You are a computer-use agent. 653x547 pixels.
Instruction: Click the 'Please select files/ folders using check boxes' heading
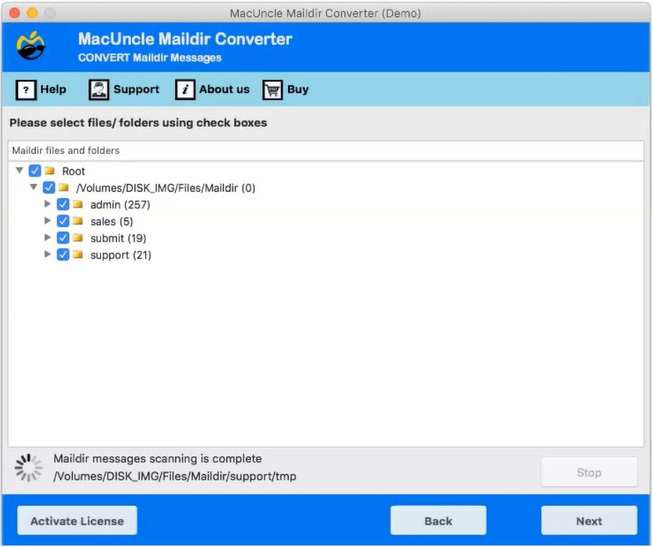click(x=138, y=123)
